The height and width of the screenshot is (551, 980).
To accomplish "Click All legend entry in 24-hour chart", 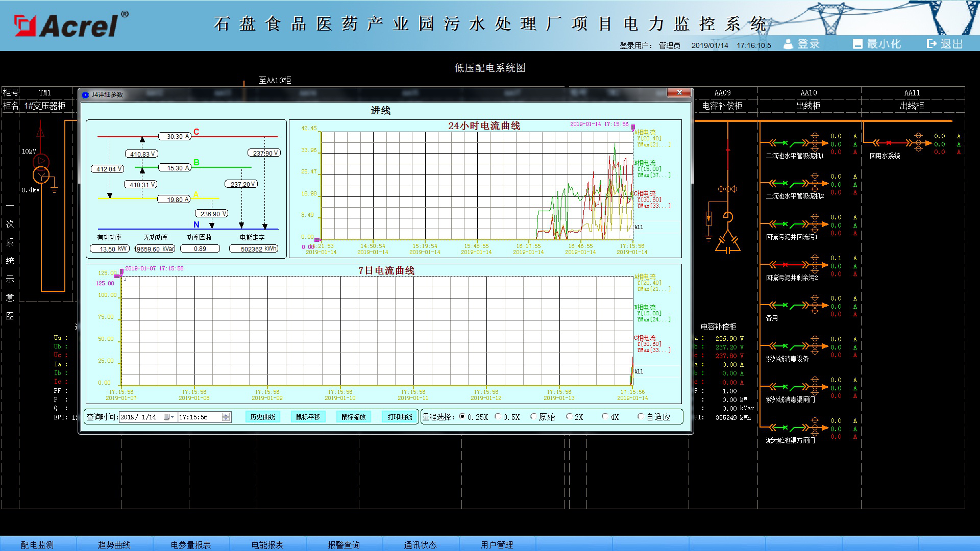I will (639, 227).
